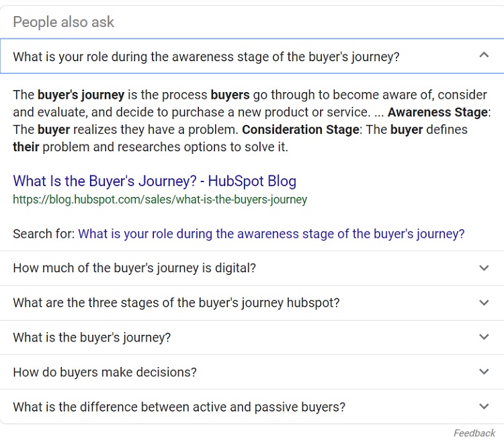Open the question 'How do buyers make decisions?'
Viewport: 504px width, 441px height.
(x=105, y=372)
